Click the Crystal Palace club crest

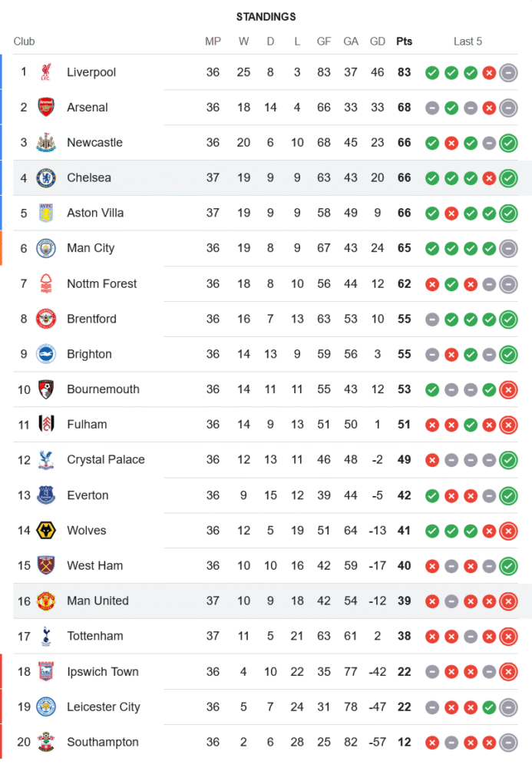coord(46,460)
